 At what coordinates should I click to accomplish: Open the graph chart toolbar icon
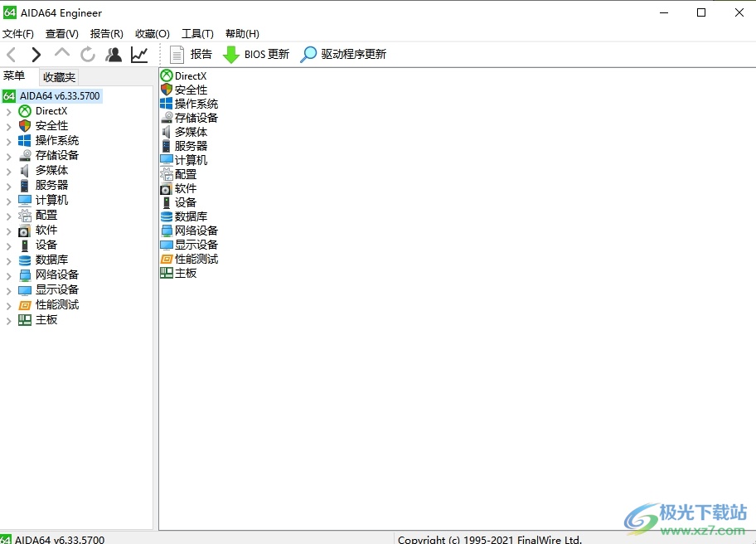[x=139, y=55]
